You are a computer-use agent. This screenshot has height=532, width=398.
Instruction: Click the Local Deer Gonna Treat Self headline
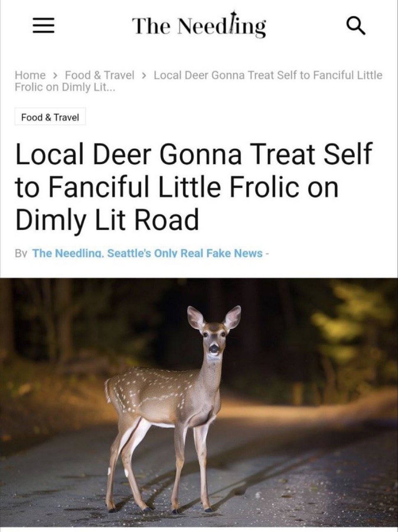pyautogui.click(x=194, y=187)
